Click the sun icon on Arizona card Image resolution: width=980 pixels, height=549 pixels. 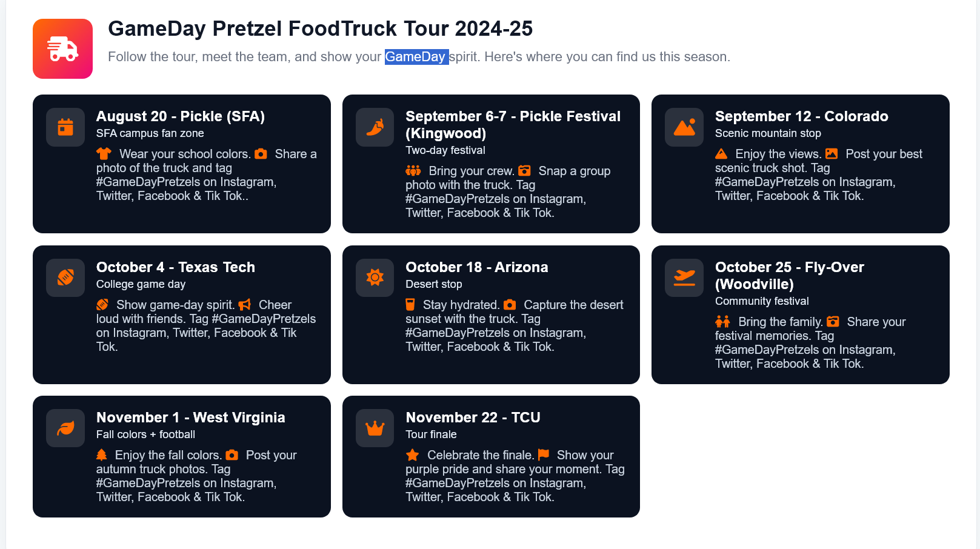375,278
